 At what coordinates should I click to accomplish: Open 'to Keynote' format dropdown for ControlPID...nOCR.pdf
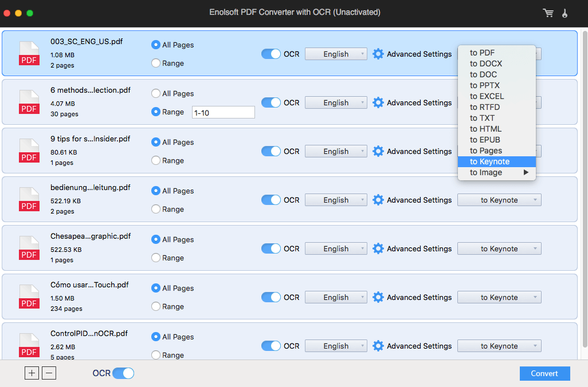point(499,346)
